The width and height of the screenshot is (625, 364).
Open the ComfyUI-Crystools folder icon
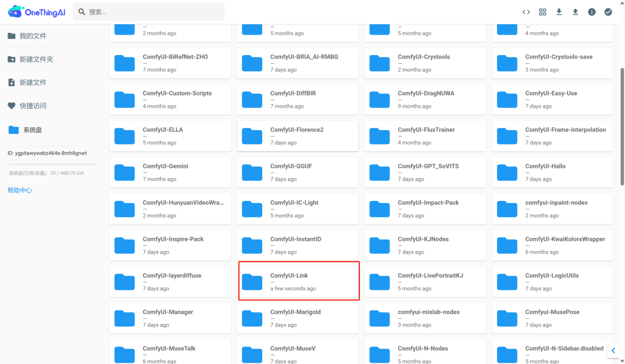click(x=380, y=63)
